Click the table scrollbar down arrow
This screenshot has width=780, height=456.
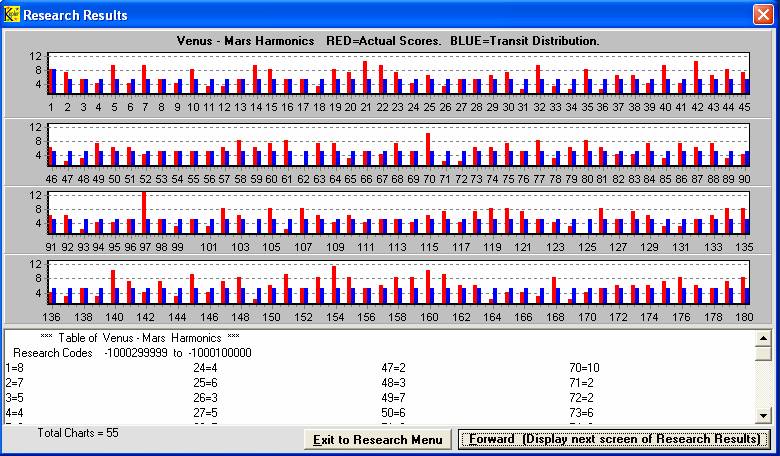point(764,416)
